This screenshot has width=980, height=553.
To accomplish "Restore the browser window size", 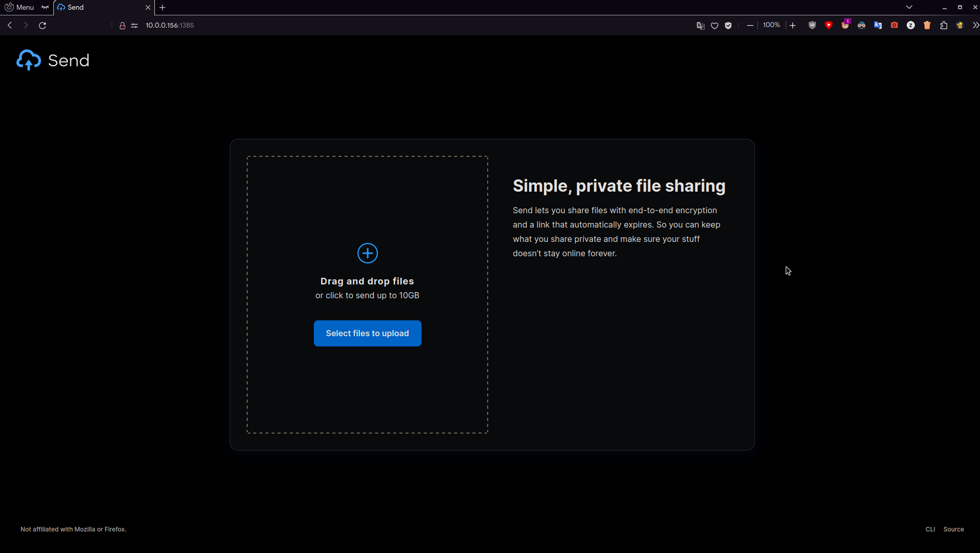I will [x=960, y=7].
